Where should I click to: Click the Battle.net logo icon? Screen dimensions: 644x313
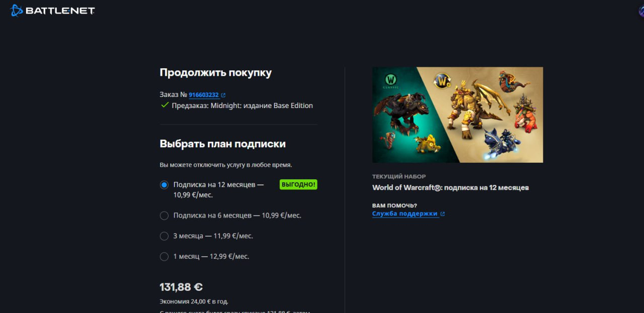(16, 10)
